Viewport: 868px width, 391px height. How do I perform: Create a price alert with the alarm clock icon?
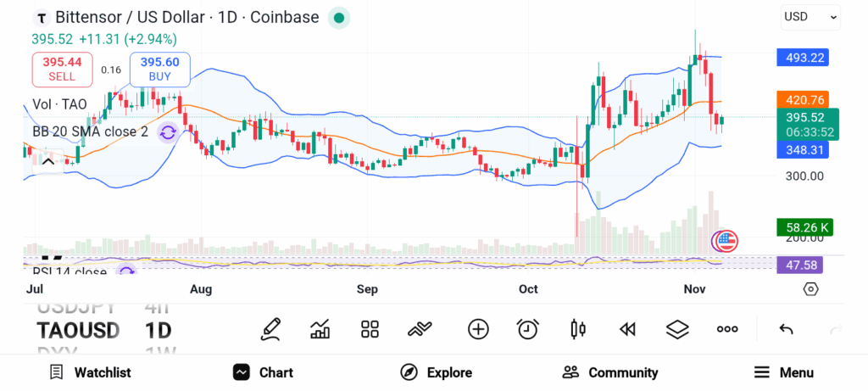[528, 329]
